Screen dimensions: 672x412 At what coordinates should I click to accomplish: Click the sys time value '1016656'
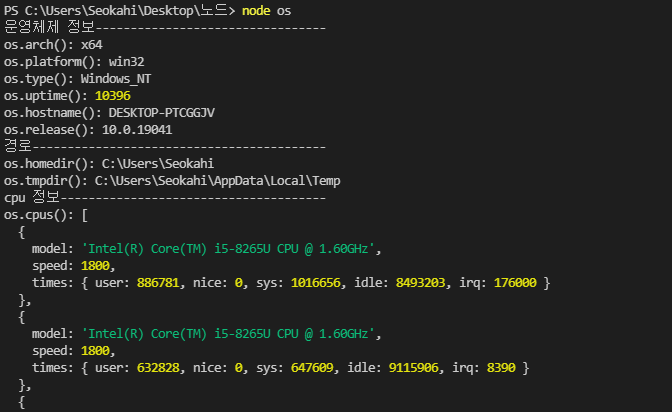(x=316, y=283)
